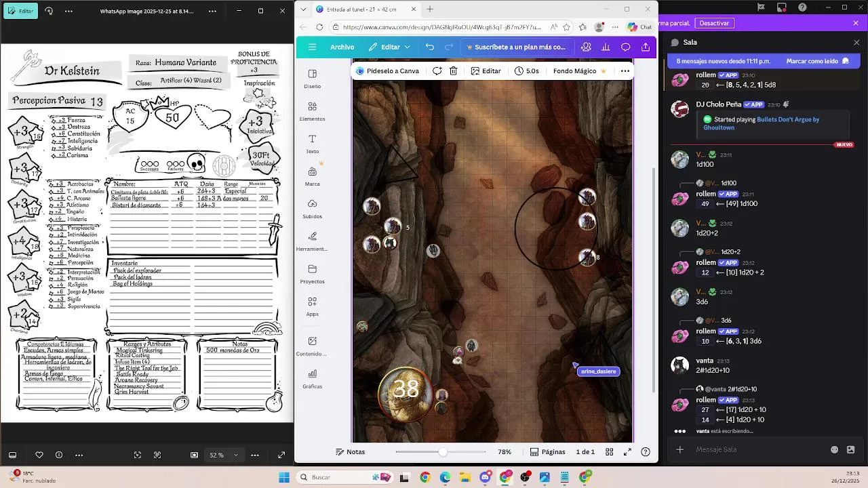
Task: Open emoji picker in Discord message box
Action: click(x=835, y=449)
